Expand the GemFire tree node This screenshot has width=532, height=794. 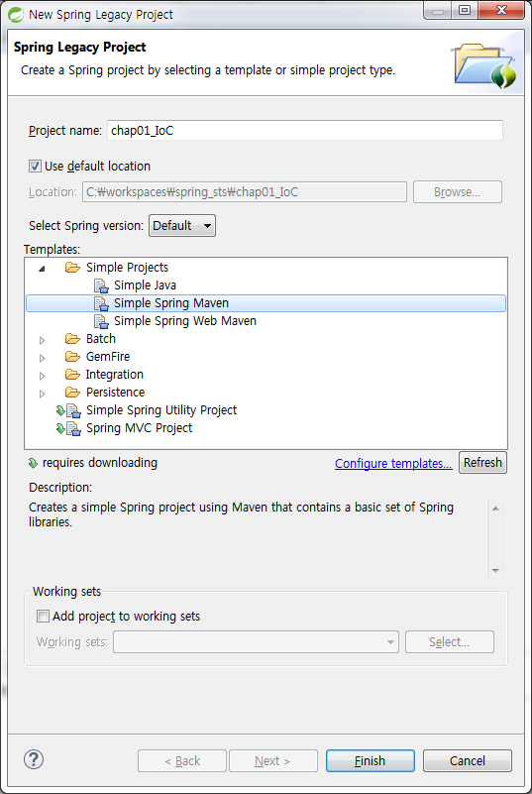[x=42, y=358]
